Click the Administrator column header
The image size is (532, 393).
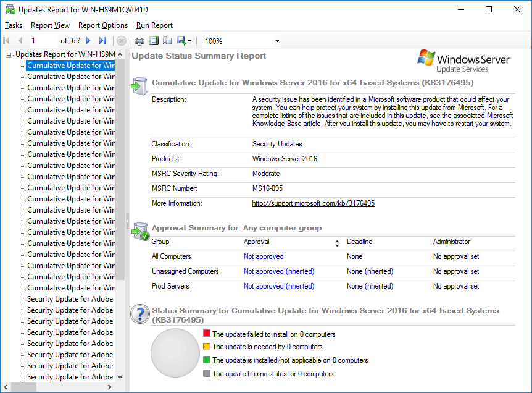[452, 242]
